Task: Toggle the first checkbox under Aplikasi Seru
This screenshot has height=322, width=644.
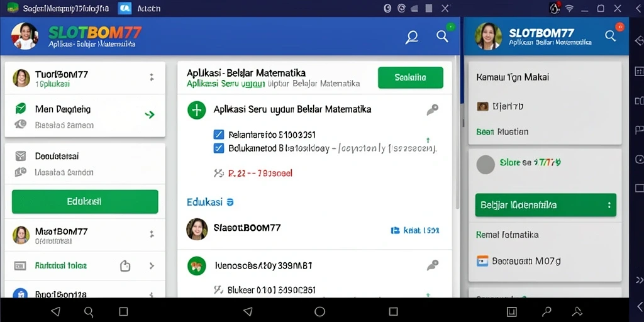Action: pyautogui.click(x=219, y=135)
